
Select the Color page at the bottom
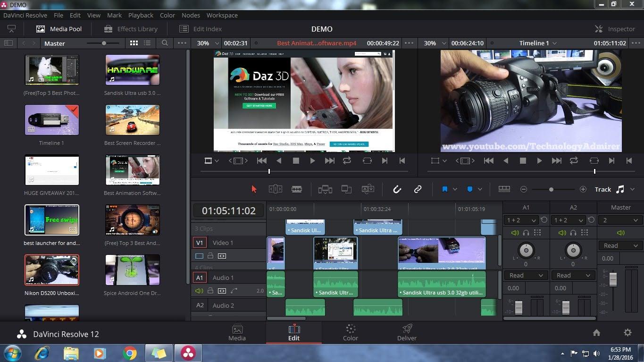click(x=350, y=332)
